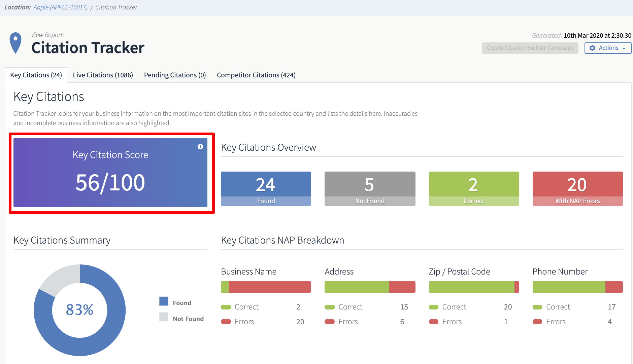Click the Zip / Postal Code progress bar
This screenshot has height=364, width=633.
(x=474, y=287)
